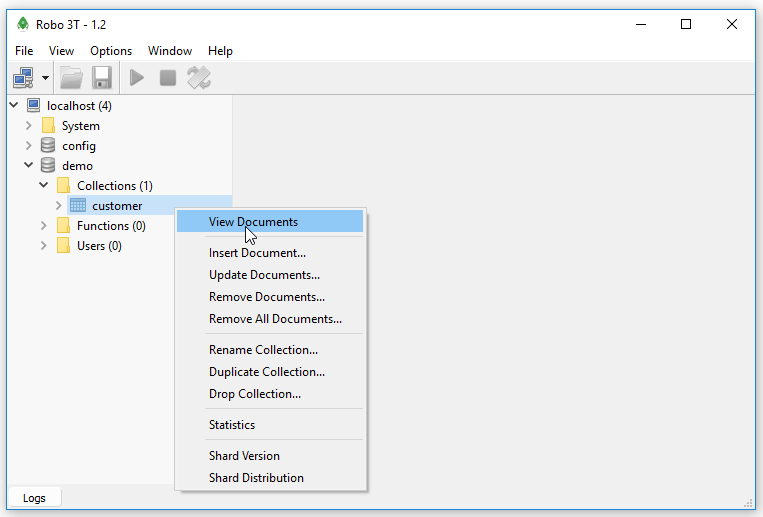Click the Connect to server toolbar icon
This screenshot has height=517, width=763.
(23, 78)
